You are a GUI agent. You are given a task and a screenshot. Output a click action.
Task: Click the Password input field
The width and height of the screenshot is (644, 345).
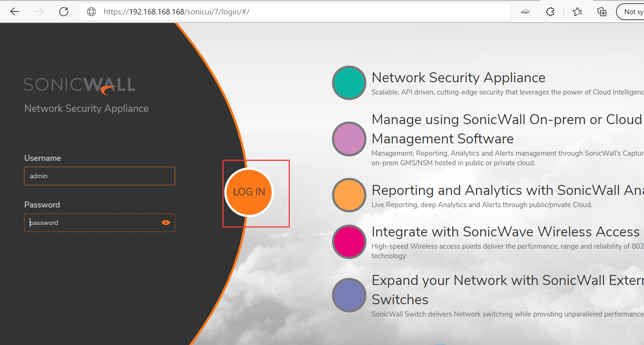tap(100, 223)
